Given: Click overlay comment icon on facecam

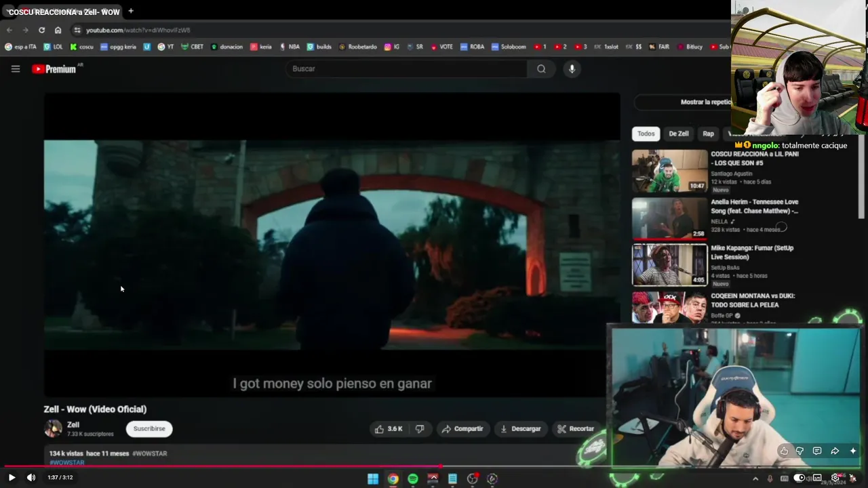Looking at the screenshot, I should click(x=816, y=451).
